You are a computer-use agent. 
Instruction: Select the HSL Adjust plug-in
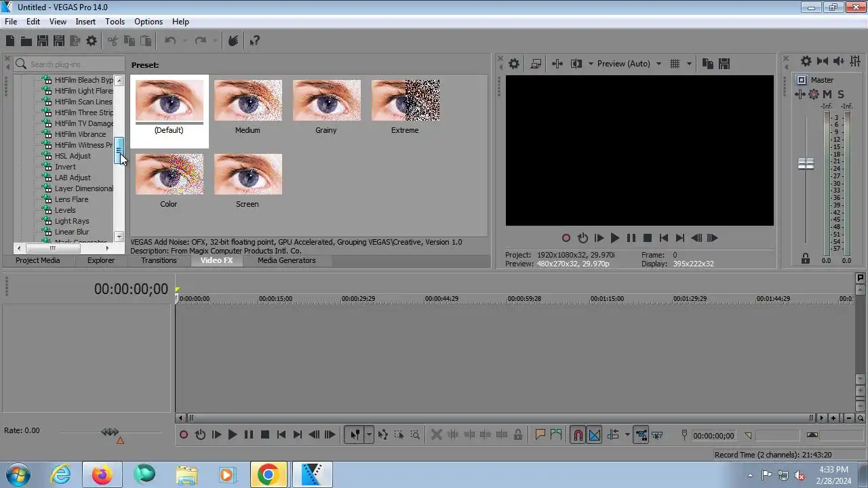tap(73, 156)
